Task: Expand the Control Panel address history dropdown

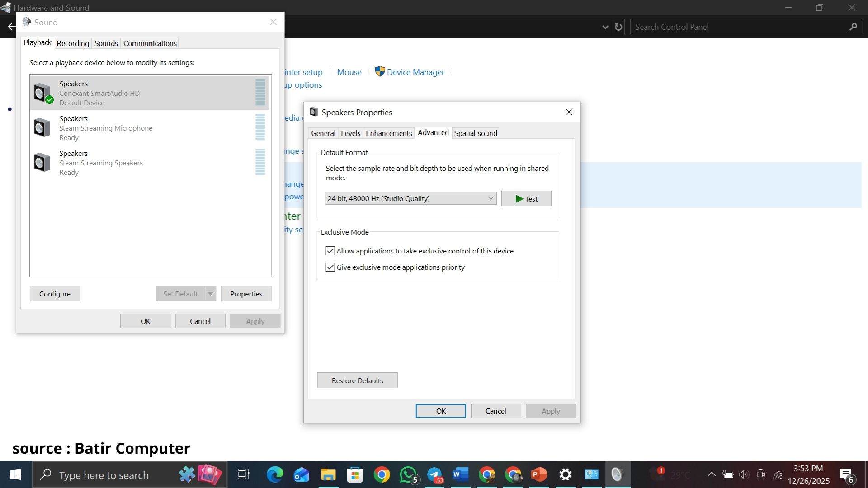Action: click(x=605, y=27)
